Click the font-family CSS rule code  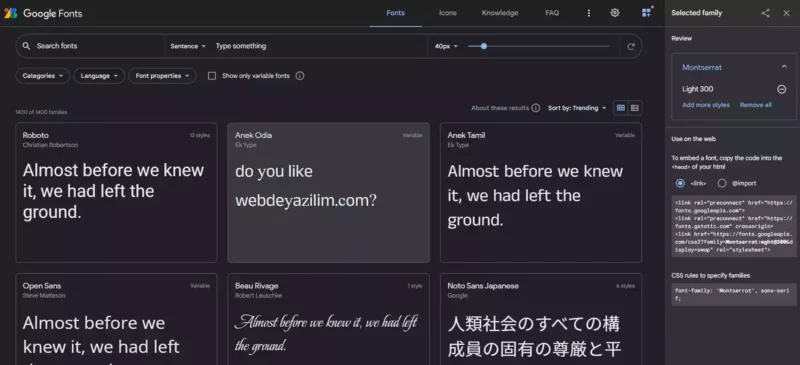point(734,295)
